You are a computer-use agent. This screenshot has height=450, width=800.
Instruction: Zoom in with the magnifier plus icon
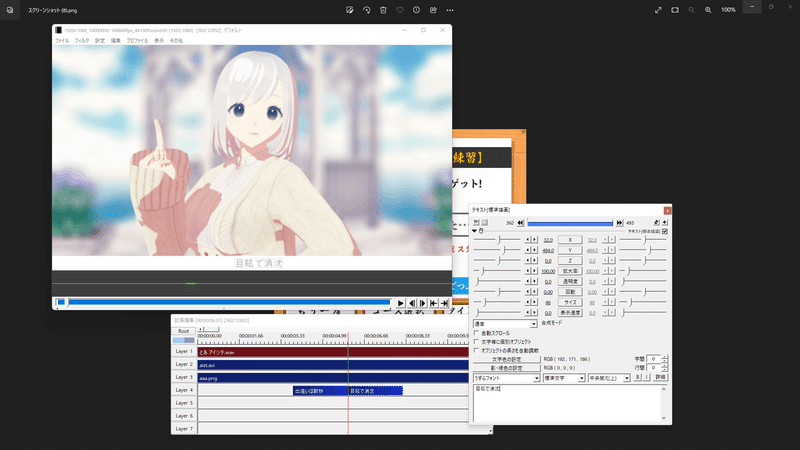(708, 10)
